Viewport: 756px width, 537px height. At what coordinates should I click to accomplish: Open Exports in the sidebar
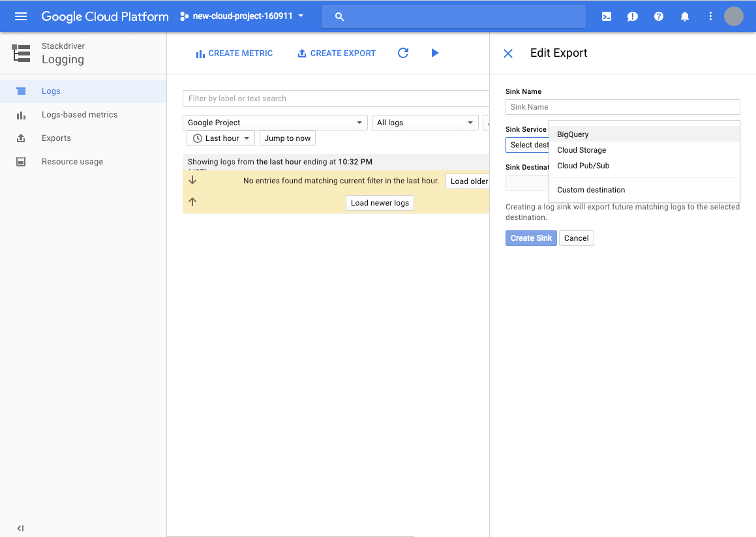(x=83, y=138)
